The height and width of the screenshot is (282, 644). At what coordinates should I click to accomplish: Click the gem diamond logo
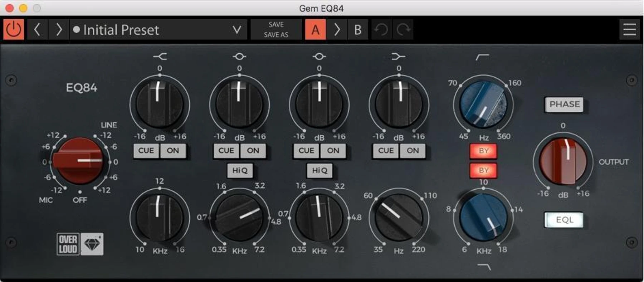pos(92,244)
